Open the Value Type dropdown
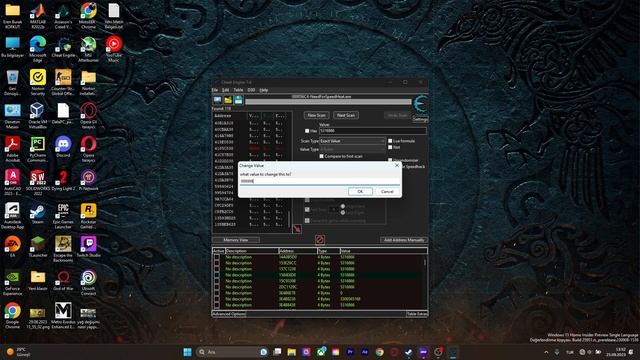 click(352, 149)
